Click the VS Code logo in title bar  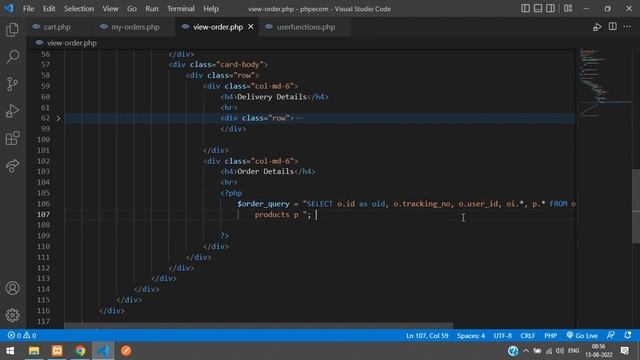click(9, 8)
